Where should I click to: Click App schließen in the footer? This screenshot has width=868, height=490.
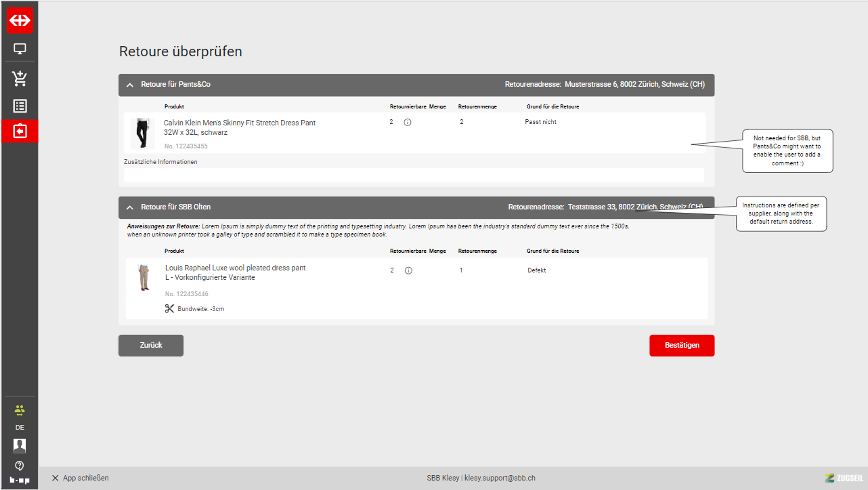[x=80, y=478]
